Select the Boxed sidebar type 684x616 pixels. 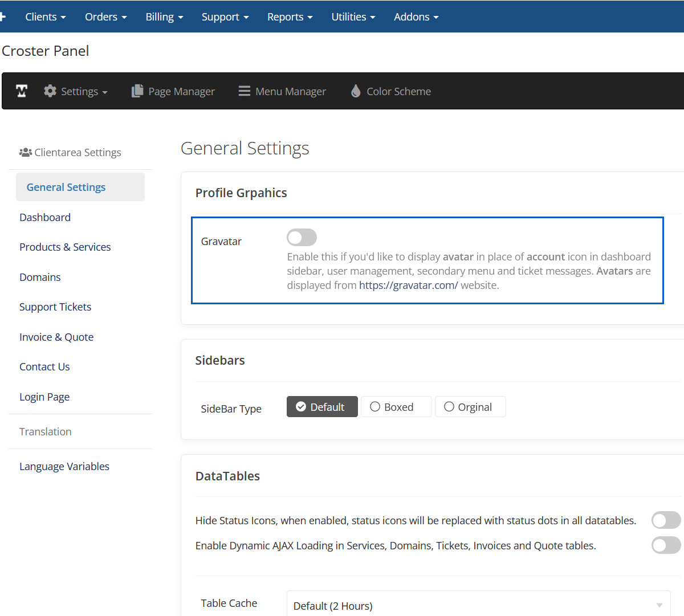pos(396,407)
